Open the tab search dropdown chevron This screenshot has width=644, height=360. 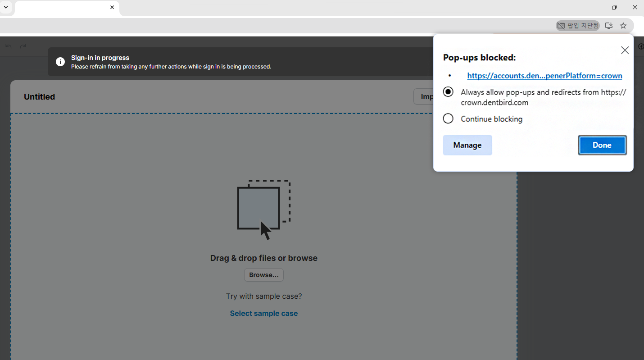point(6,7)
